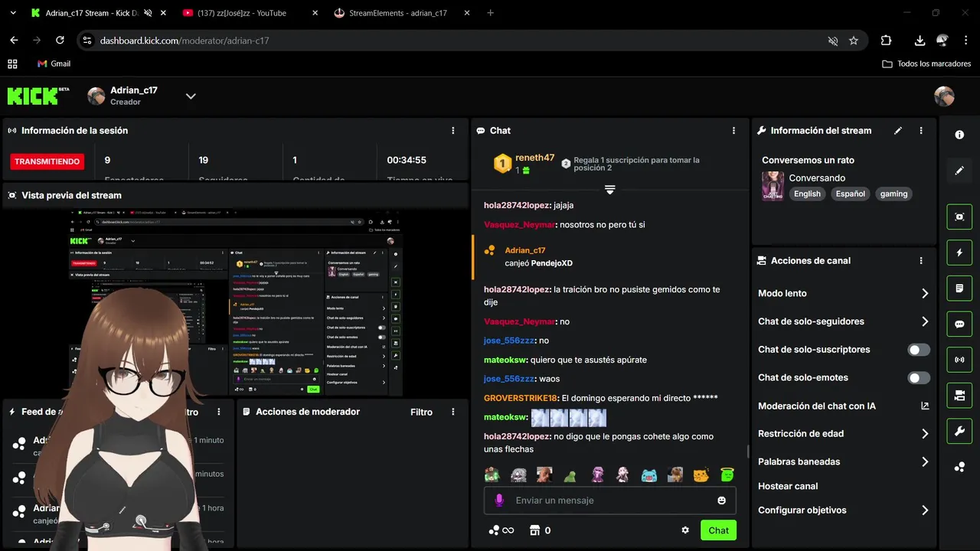The height and width of the screenshot is (551, 980).
Task: Open the Gmail bookmark
Action: click(x=54, y=64)
